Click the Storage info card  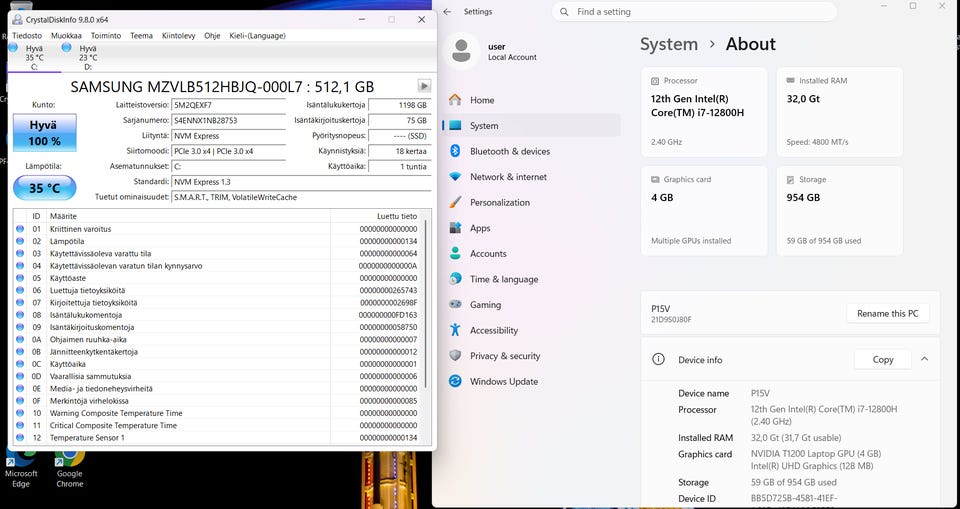[839, 211]
